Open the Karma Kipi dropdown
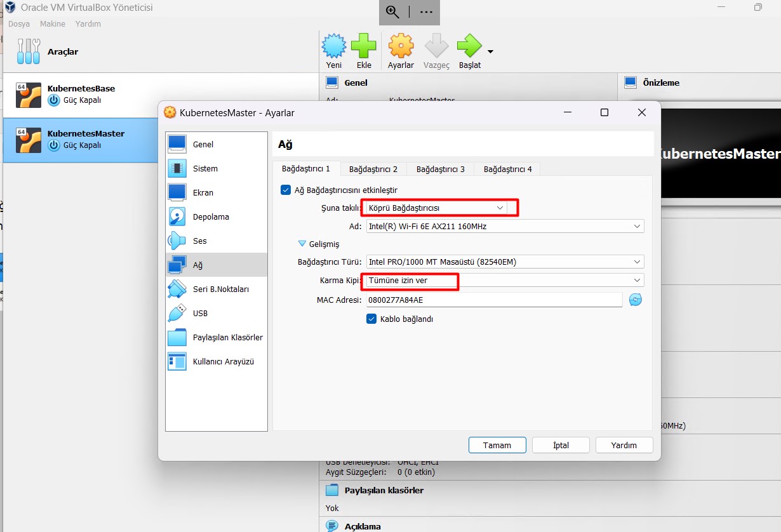This screenshot has height=532, width=781. pos(505,281)
